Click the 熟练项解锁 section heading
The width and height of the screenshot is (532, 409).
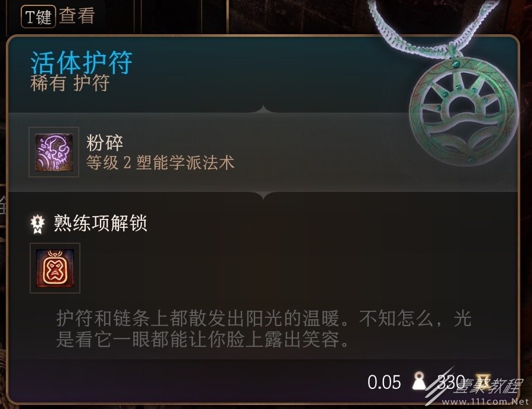[x=101, y=223]
